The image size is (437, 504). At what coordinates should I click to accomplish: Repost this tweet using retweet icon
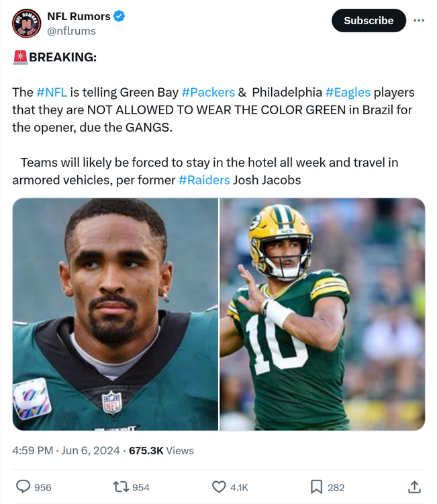pyautogui.click(x=122, y=487)
